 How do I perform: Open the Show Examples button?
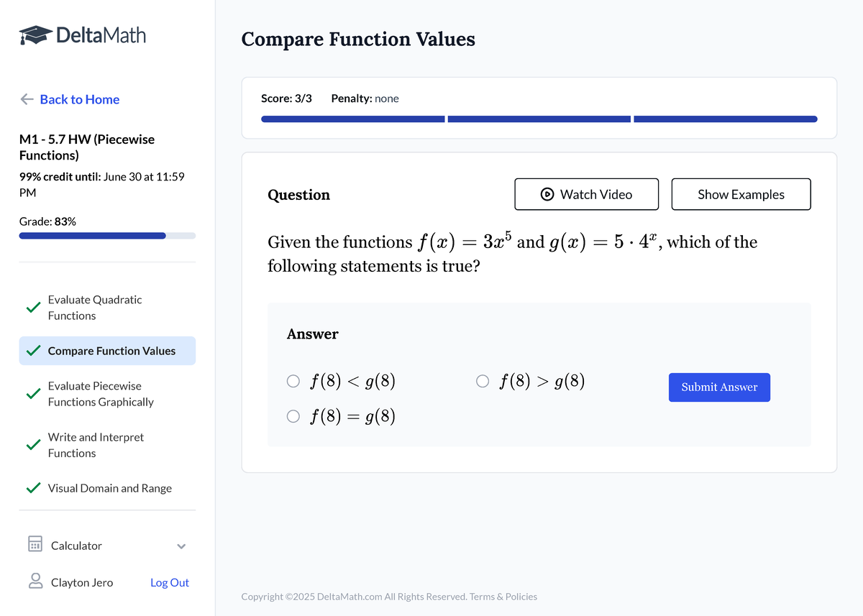coord(741,194)
